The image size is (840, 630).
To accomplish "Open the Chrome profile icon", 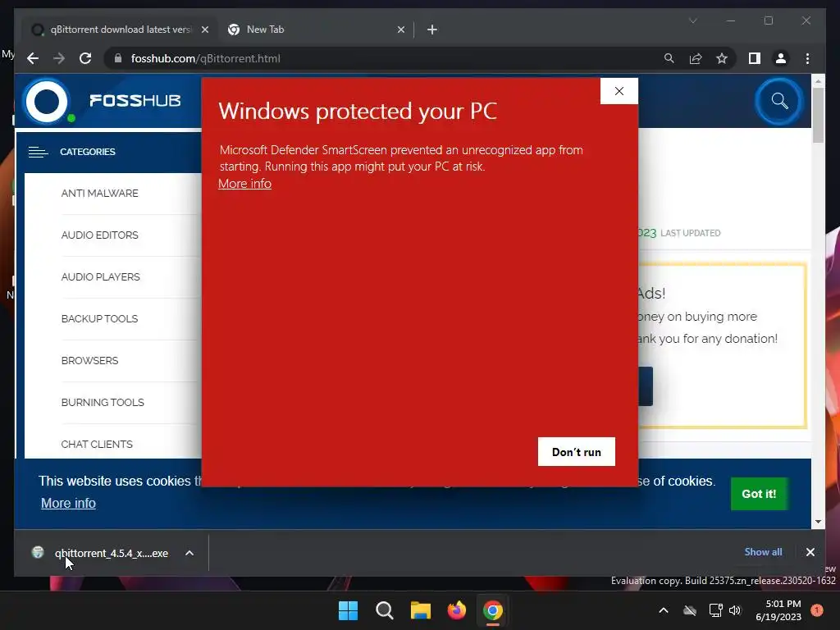I will click(x=781, y=58).
